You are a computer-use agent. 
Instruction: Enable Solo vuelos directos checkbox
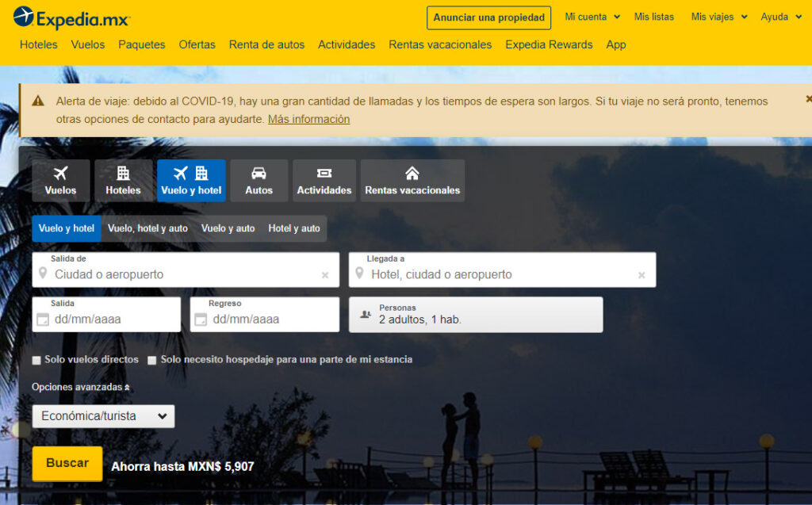[x=36, y=360]
